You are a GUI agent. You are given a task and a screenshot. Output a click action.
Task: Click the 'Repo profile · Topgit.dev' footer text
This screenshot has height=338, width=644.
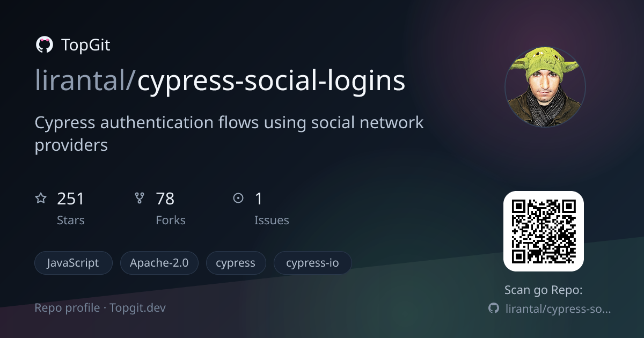(x=100, y=308)
